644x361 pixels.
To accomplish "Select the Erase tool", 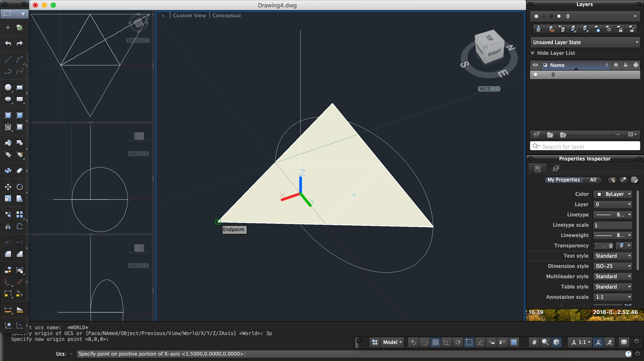I will 19,171.
